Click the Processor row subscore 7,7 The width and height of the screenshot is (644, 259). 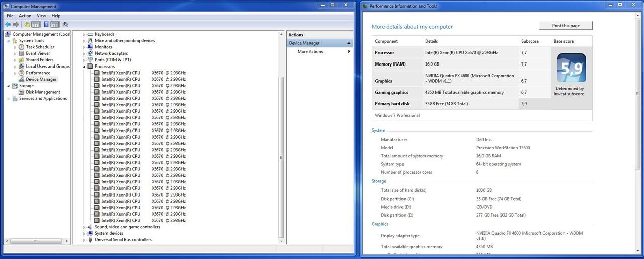[x=524, y=53]
